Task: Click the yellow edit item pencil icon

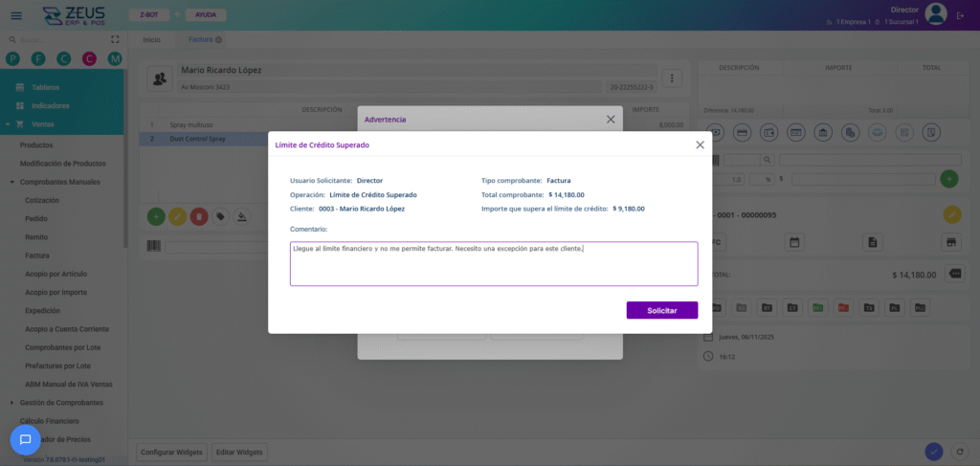Action: tap(177, 217)
